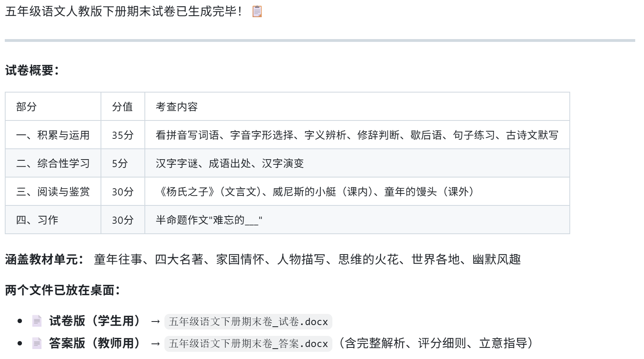This screenshot has width=644, height=359.
Task: Click the cell 汉字字谜、成语出处、汉字演变
Action: click(357, 163)
